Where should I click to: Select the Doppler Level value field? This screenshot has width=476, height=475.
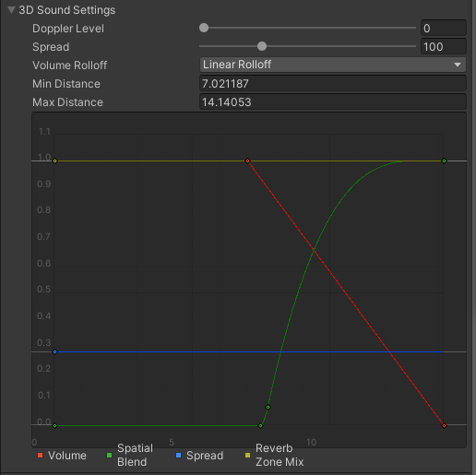point(443,29)
